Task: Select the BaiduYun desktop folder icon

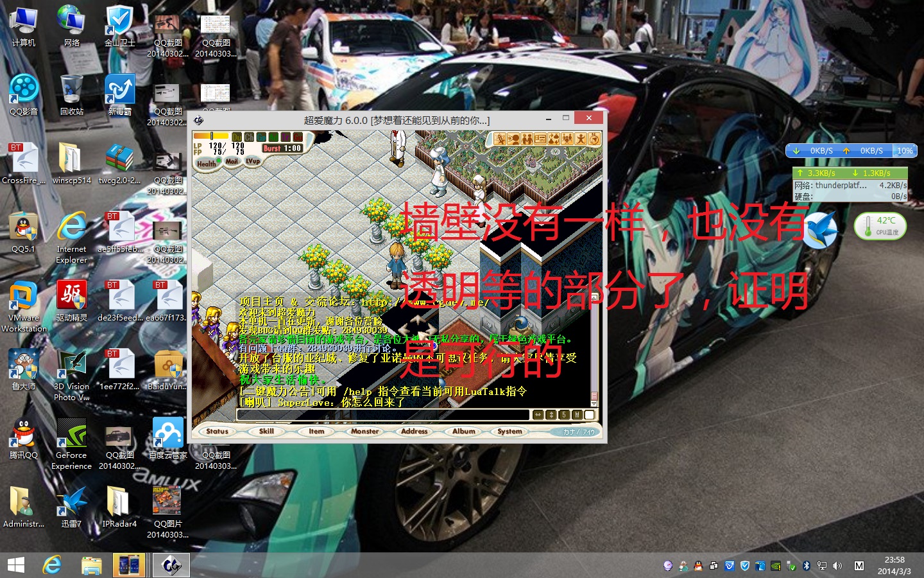Action: coord(168,370)
